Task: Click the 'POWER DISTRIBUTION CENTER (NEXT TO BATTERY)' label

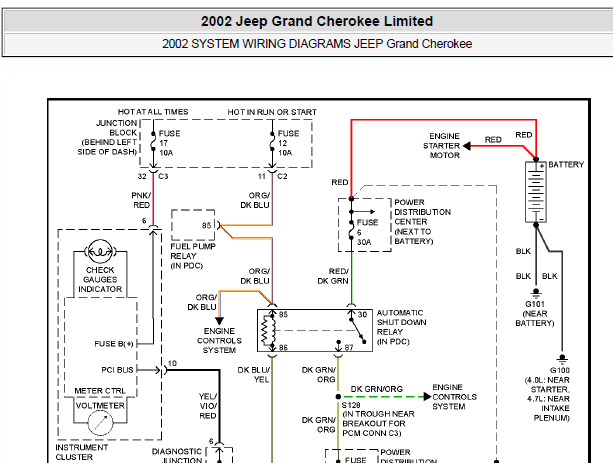Action: point(422,222)
